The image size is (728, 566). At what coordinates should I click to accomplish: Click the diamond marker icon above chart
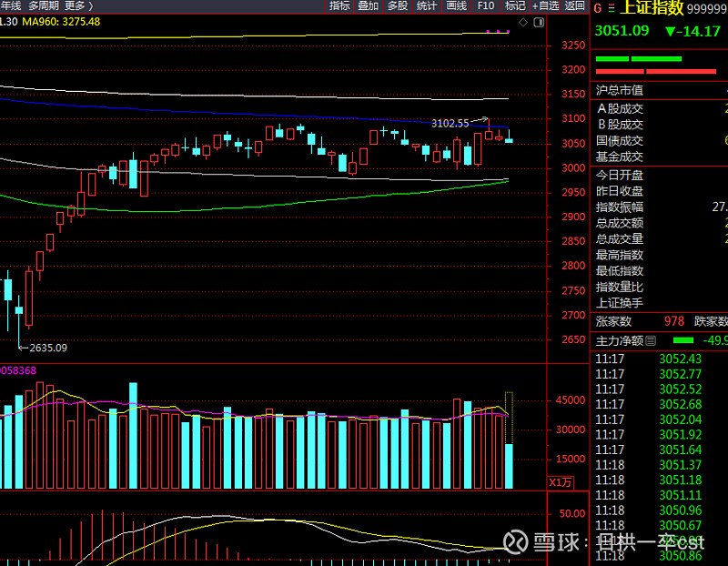point(523,22)
